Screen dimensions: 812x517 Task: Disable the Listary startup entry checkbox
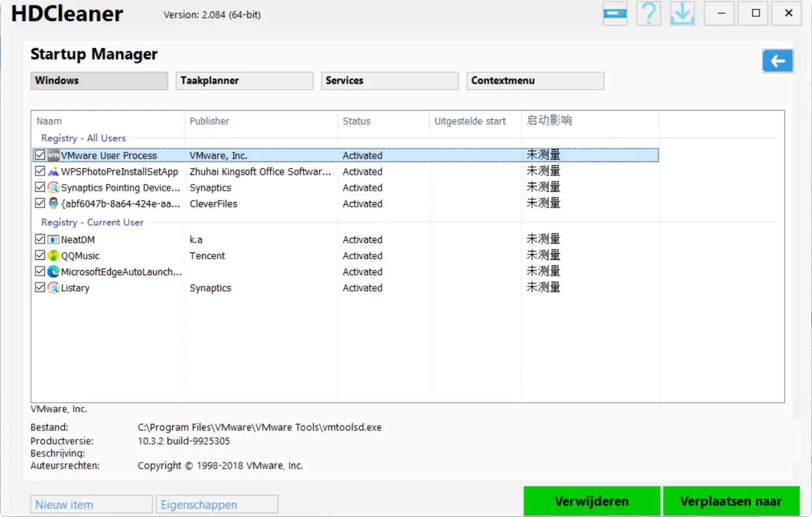pyautogui.click(x=40, y=287)
